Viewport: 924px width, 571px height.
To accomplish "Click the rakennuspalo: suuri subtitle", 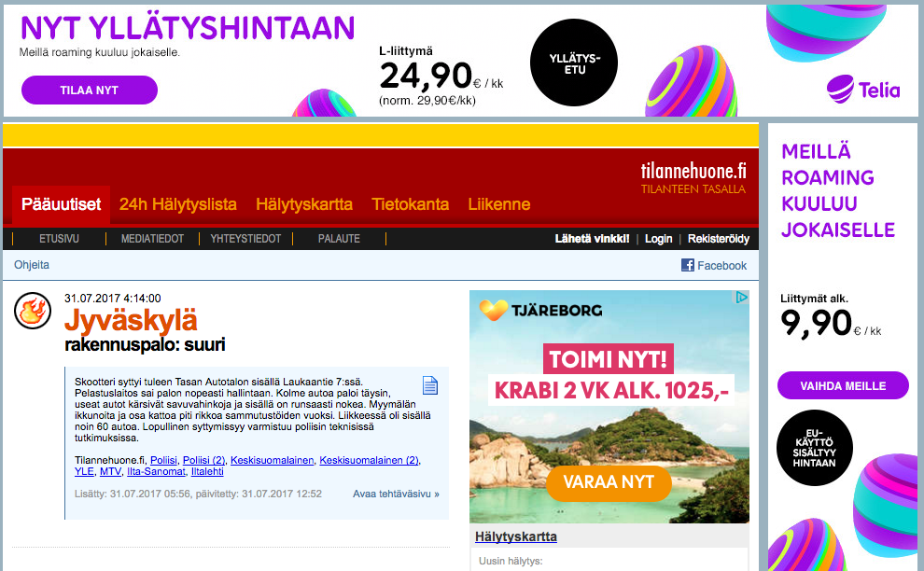I will click(145, 344).
